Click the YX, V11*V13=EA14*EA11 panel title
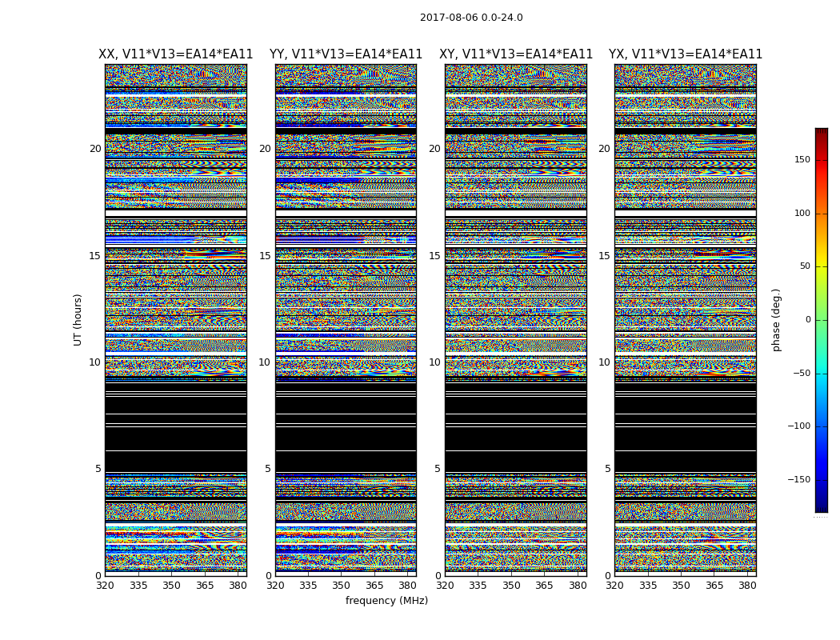 tap(685, 54)
